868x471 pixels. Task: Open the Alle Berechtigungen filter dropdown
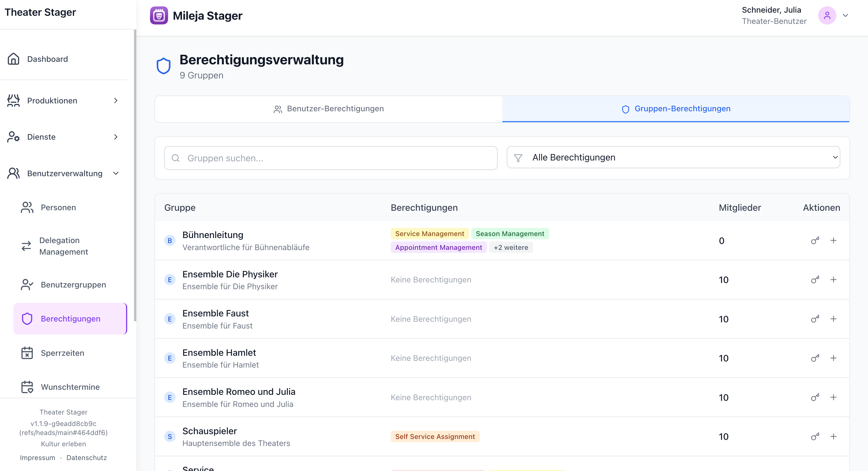coord(673,157)
